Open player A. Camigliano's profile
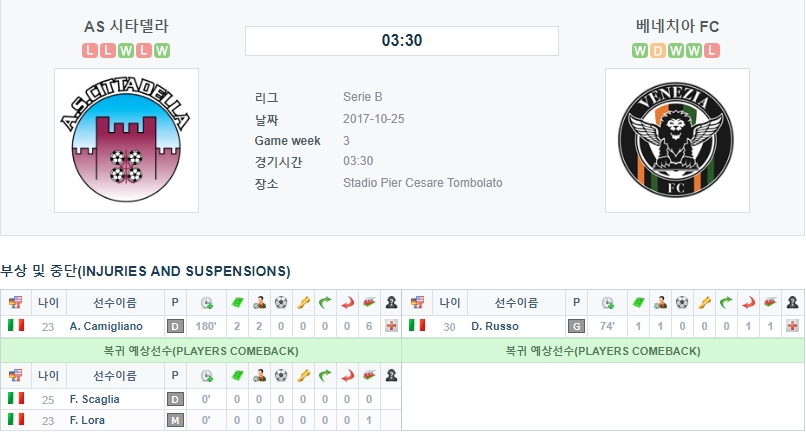Screen dimensions: 806x438 click(106, 326)
